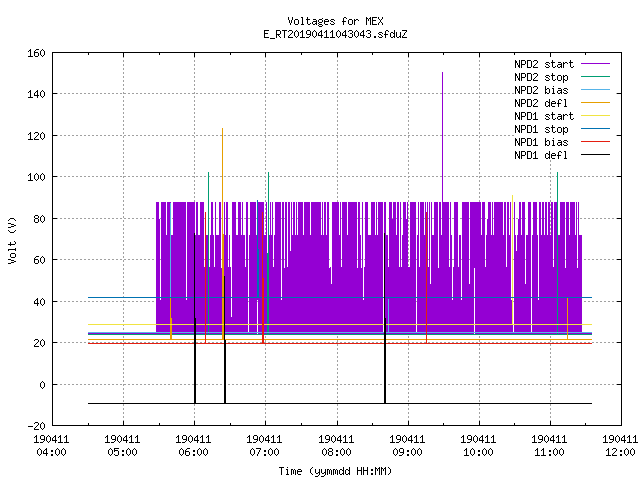Click the 80 y-axis tick label

click(39, 219)
